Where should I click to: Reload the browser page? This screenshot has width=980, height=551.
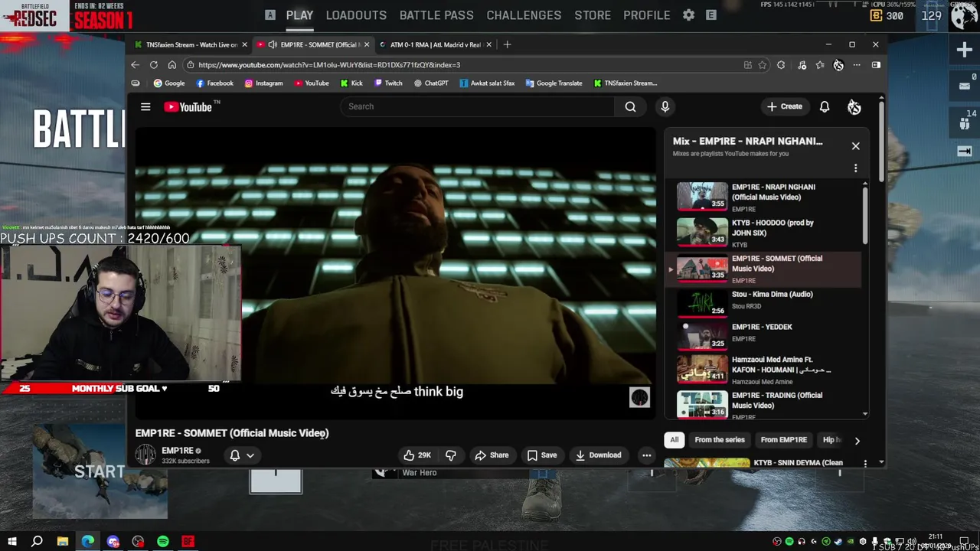[153, 65]
